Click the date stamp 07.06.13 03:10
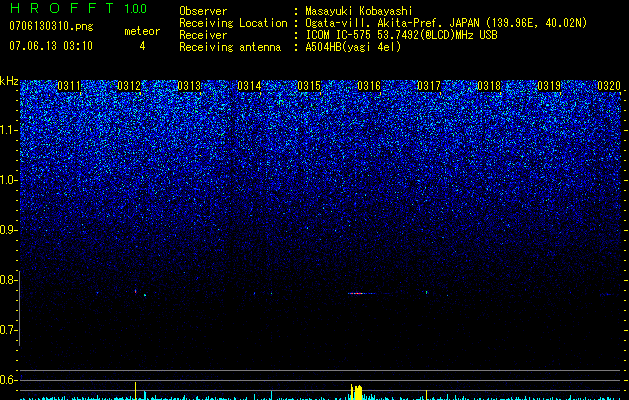Screen dimensions: 629x400 [51, 46]
